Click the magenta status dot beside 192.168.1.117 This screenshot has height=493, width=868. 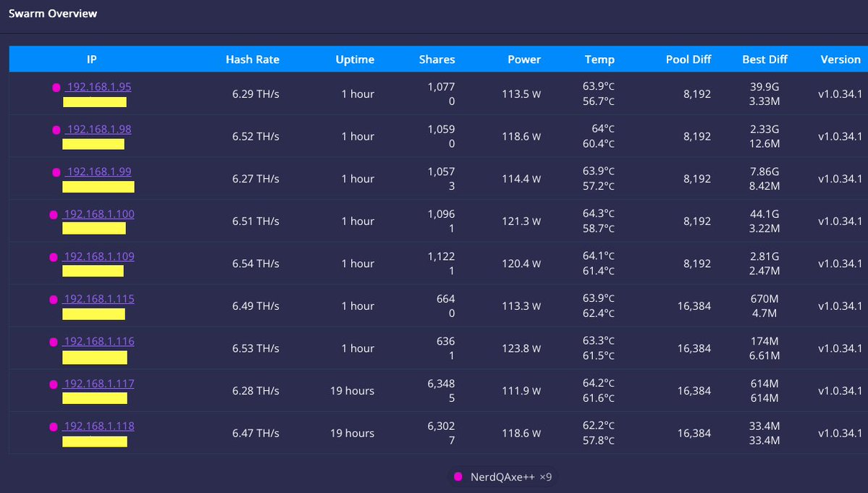click(x=54, y=384)
